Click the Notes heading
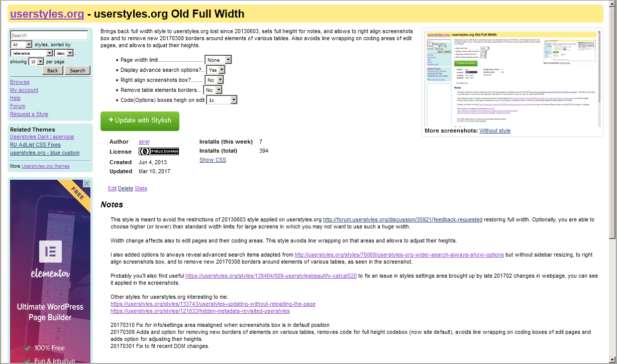Screen dimensions: 617x364 click(x=112, y=204)
